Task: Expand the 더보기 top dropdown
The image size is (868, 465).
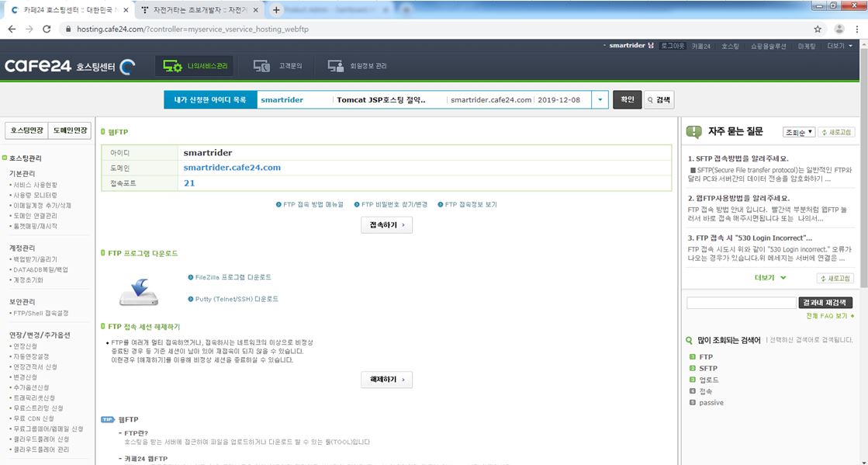Action: [x=840, y=46]
